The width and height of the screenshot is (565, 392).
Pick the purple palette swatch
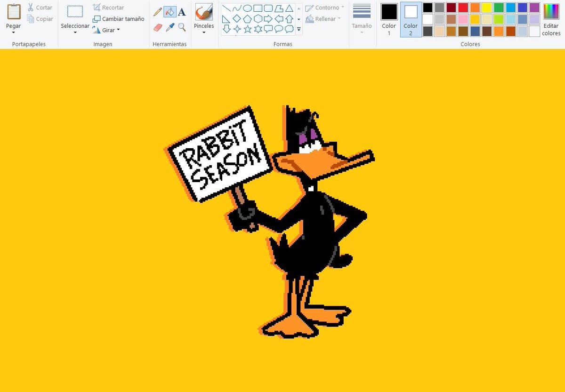tap(534, 8)
